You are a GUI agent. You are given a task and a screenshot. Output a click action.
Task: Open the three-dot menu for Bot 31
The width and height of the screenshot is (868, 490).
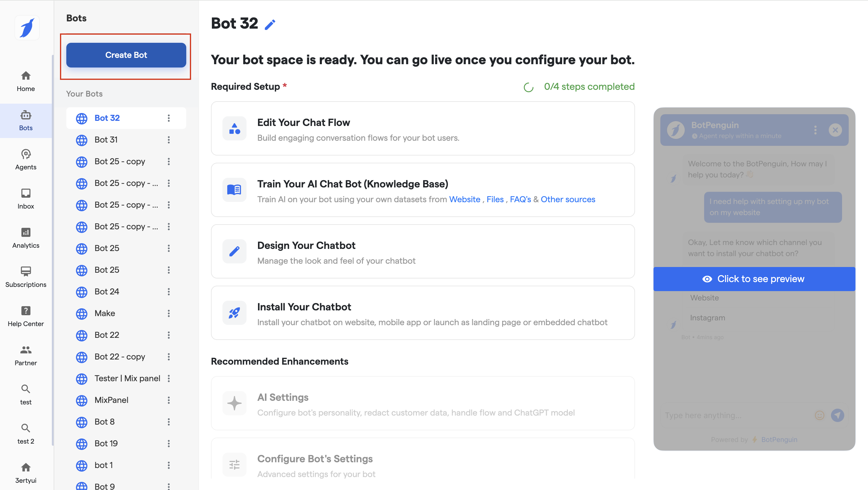[x=168, y=140]
